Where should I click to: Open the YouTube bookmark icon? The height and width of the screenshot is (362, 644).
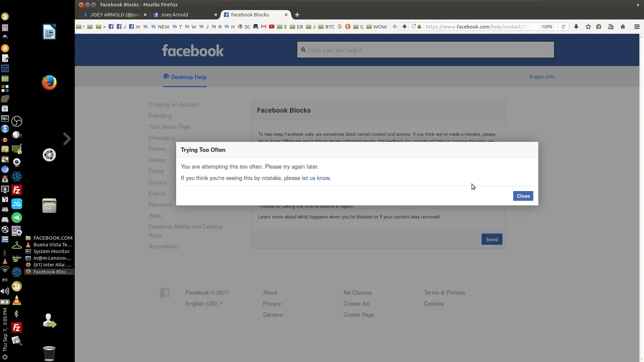click(272, 27)
